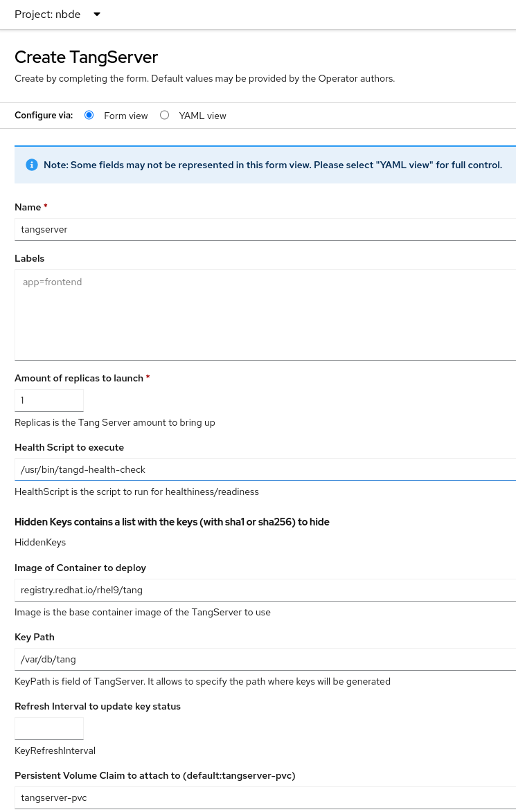Click the /var/db/tang key path input
516x812 pixels.
point(263,659)
